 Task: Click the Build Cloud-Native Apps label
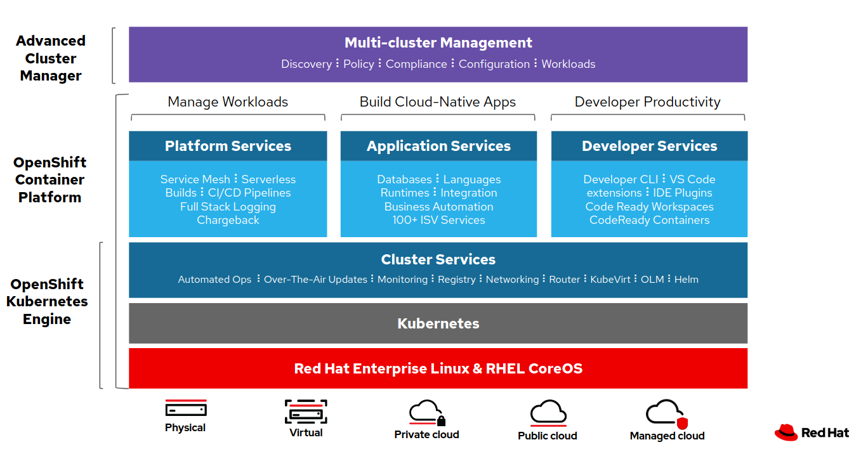click(438, 102)
